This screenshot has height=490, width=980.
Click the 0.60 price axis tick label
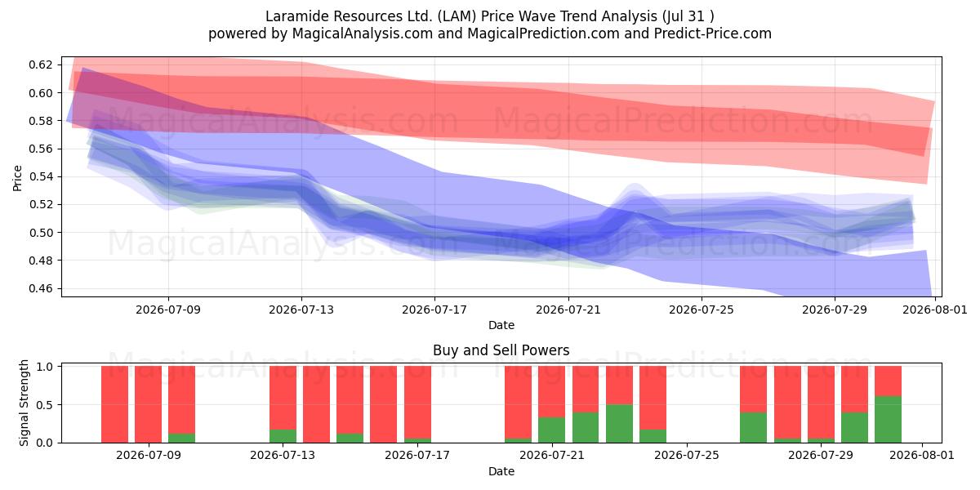41,93
